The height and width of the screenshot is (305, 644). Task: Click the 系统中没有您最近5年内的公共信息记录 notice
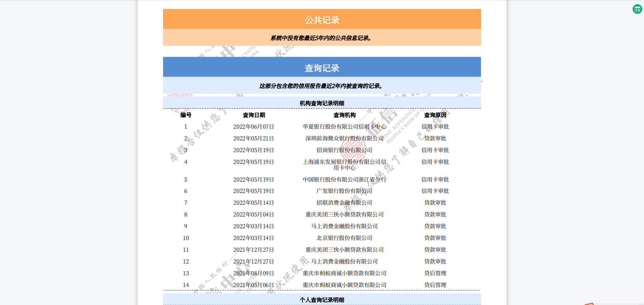point(322,38)
